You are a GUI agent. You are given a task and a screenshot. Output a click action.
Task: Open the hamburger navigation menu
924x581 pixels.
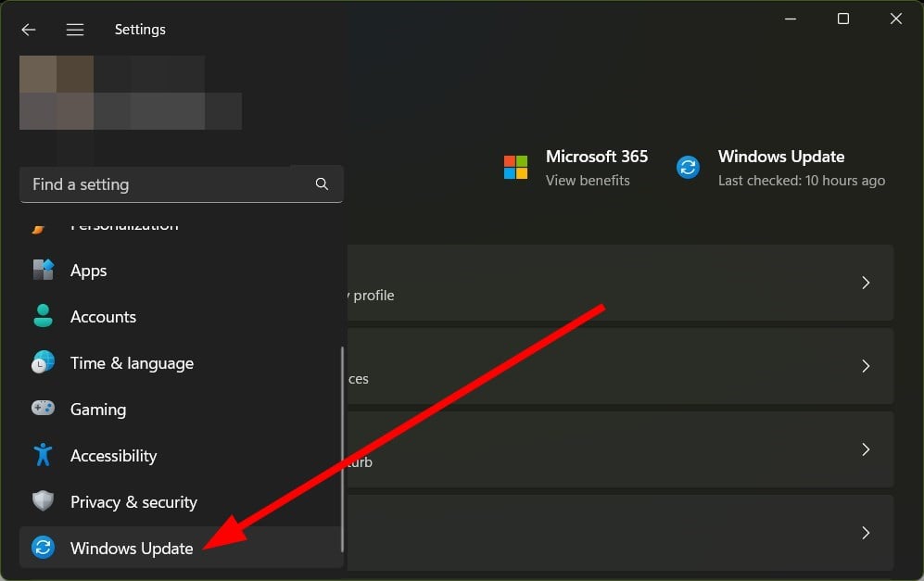tap(75, 30)
